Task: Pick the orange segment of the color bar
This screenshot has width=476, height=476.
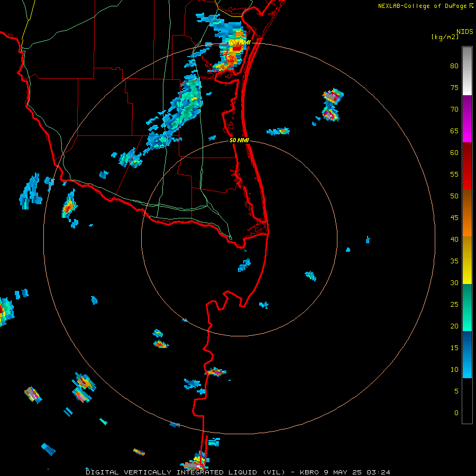Action: pyautogui.click(x=467, y=213)
